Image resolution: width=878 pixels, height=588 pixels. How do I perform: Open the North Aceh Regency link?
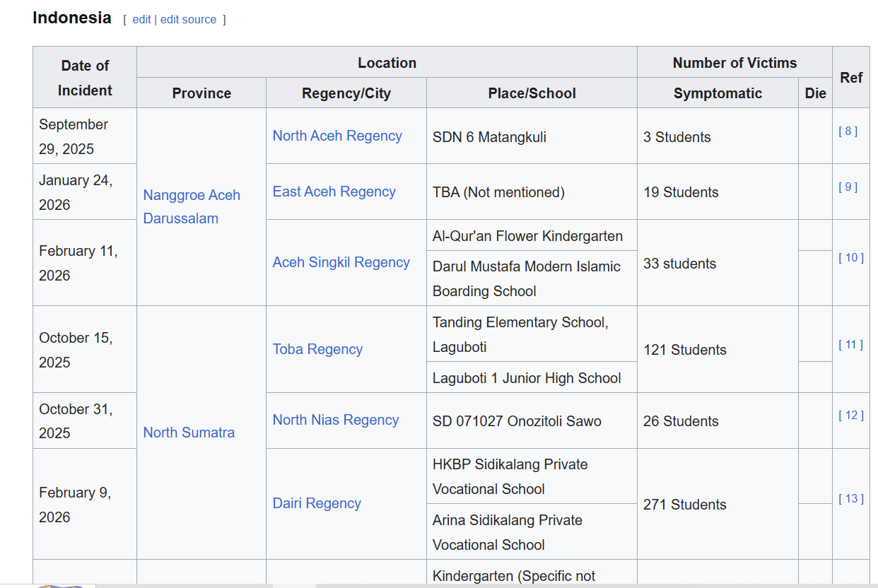(x=337, y=136)
